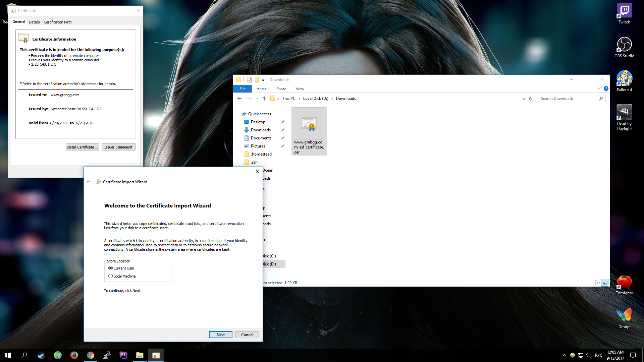
Task: Switch to the certificate Details tab
Action: pyautogui.click(x=34, y=22)
